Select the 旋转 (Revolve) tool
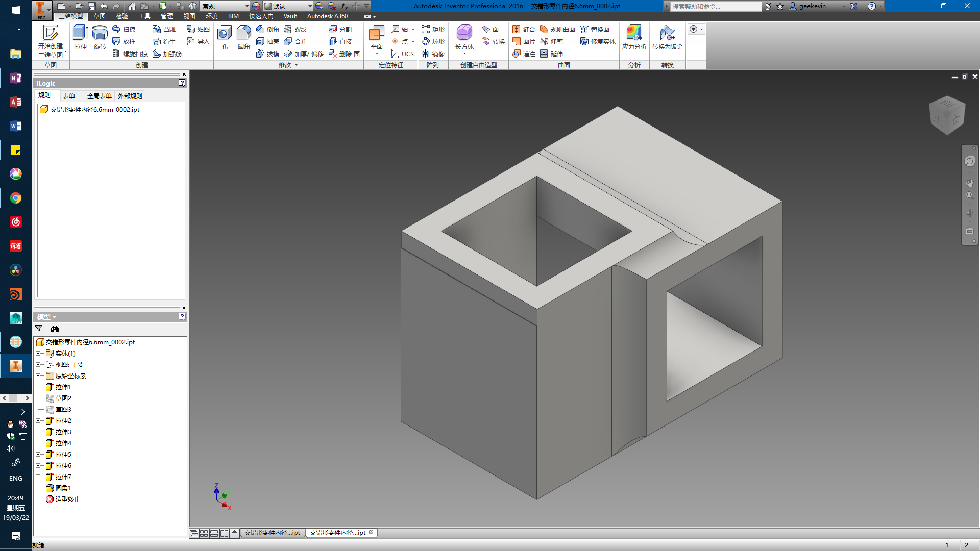This screenshot has height=551, width=980. coord(100,38)
